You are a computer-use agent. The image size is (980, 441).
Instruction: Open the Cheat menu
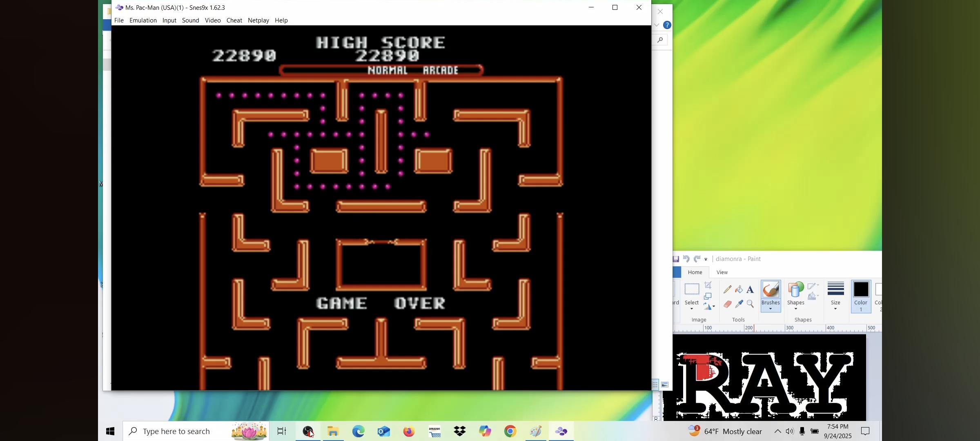pyautogui.click(x=234, y=20)
